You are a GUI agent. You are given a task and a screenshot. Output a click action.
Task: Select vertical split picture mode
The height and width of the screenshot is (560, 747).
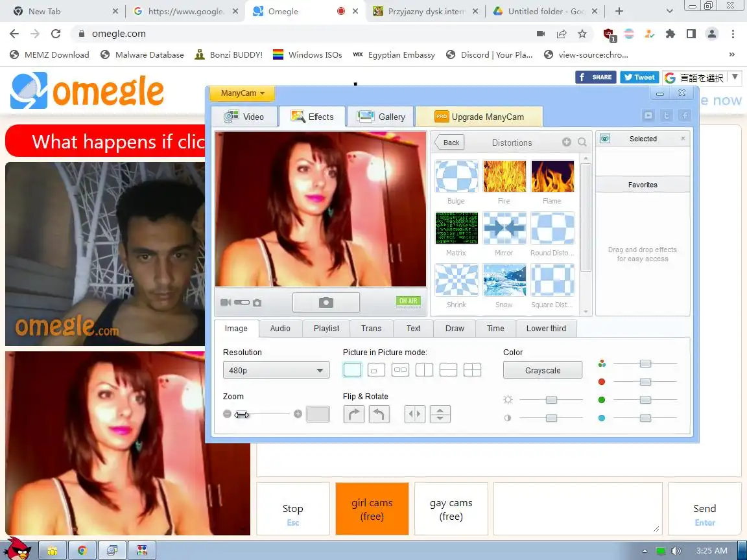(x=424, y=370)
